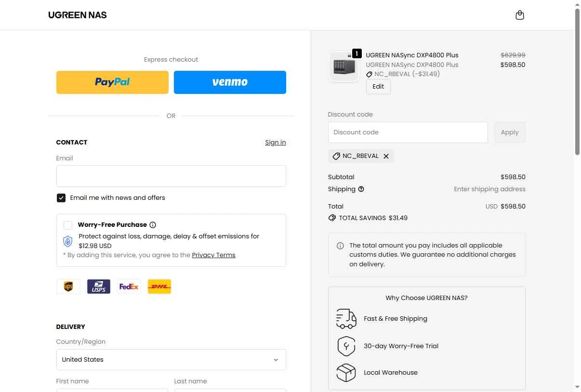This screenshot has height=392, width=581.
Task: Pay with PayPal express checkout
Action: 112,82
